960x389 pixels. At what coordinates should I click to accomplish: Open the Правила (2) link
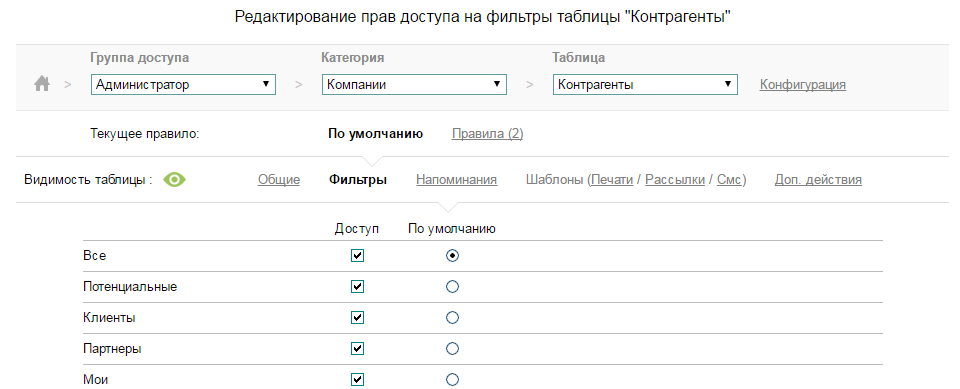tap(487, 134)
